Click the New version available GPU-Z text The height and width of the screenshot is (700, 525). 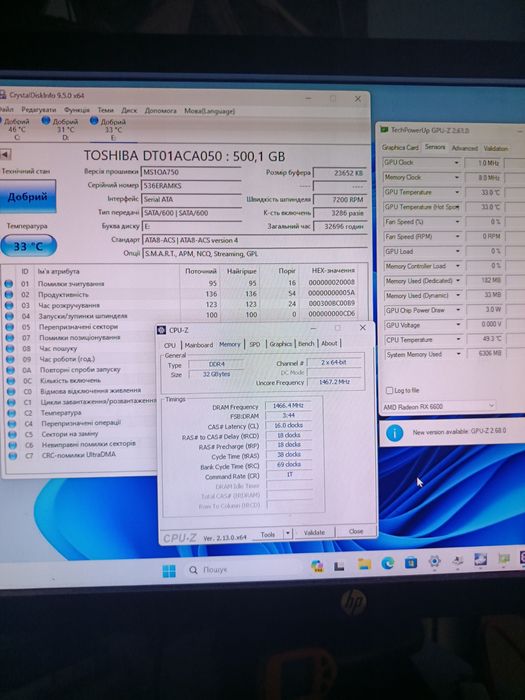pos(459,432)
